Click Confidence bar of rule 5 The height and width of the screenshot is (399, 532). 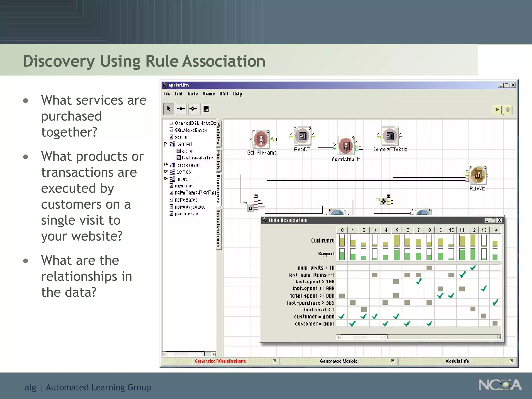tap(396, 241)
